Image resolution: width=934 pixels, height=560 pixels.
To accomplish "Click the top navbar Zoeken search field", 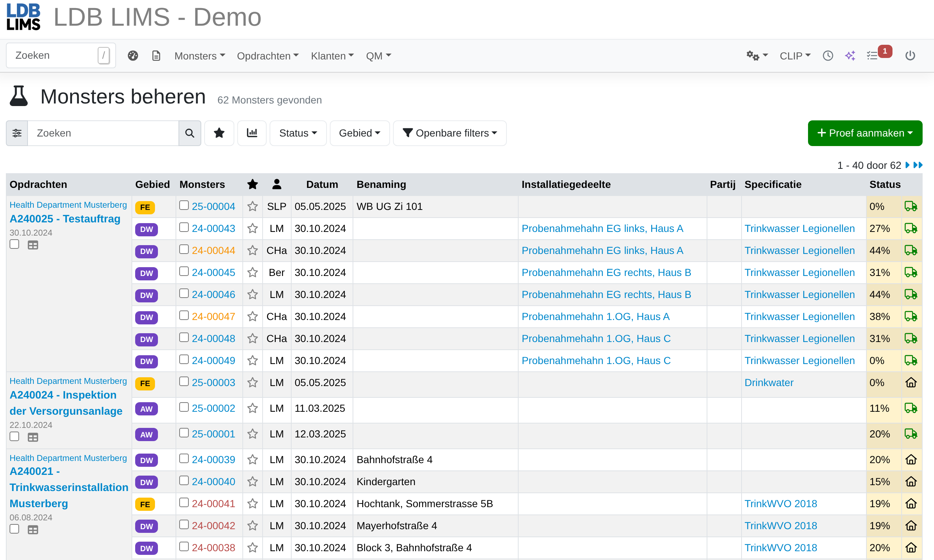I will 61,55.
